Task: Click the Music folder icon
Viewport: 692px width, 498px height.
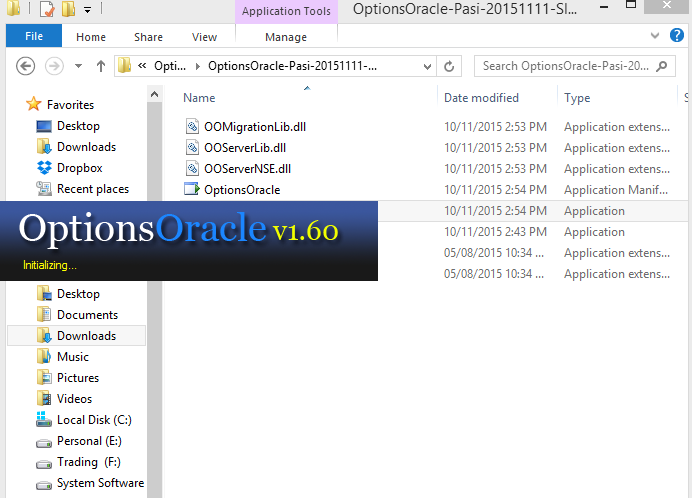Action: pyautogui.click(x=44, y=356)
